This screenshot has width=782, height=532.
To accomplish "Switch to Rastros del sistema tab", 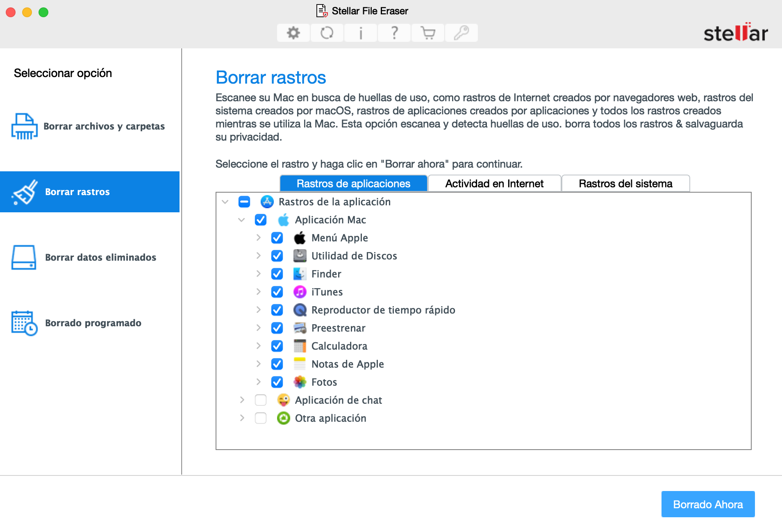I will click(x=625, y=184).
